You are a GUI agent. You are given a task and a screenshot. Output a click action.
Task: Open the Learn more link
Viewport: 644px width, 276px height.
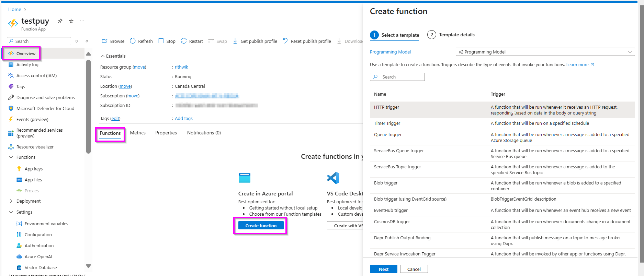[580, 65]
